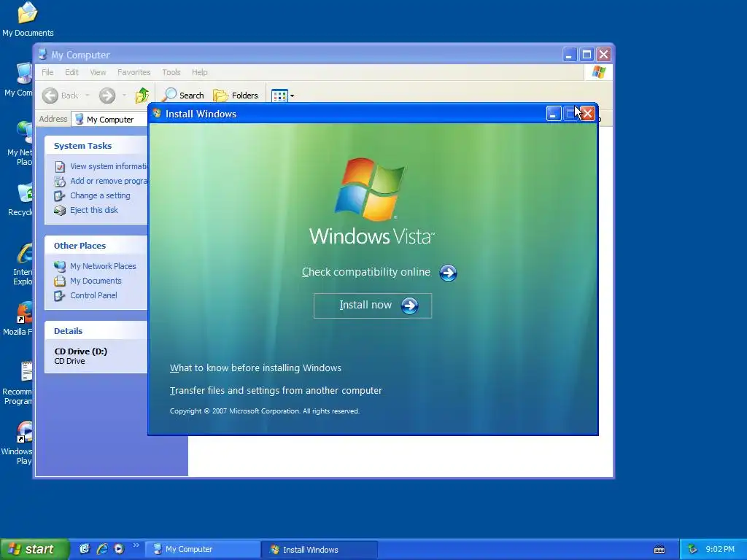Viewport: 747px width, 560px height.
Task: Click the Forward arrow in My Computer toolbar
Action: pyautogui.click(x=107, y=96)
